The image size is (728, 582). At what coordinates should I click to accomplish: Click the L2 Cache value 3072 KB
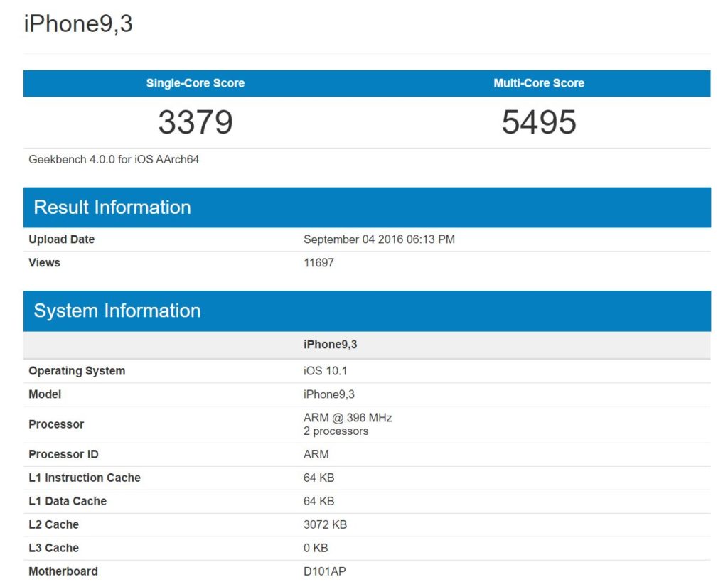325,524
